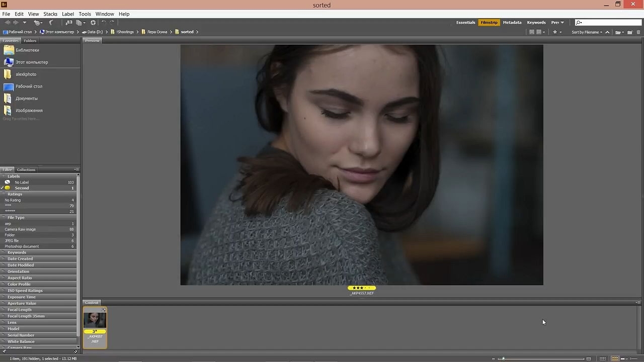Switch to the Collections tab
Screen dimensions: 644x362
click(26, 170)
